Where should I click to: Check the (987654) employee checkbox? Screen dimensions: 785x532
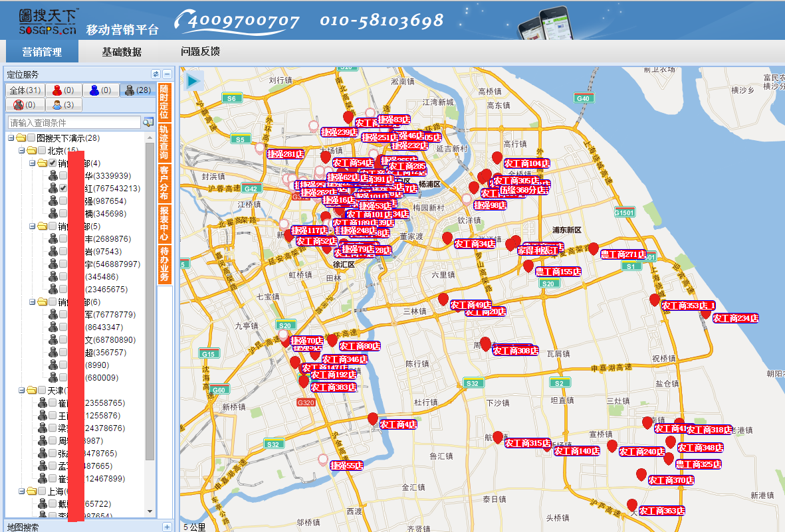[63, 201]
